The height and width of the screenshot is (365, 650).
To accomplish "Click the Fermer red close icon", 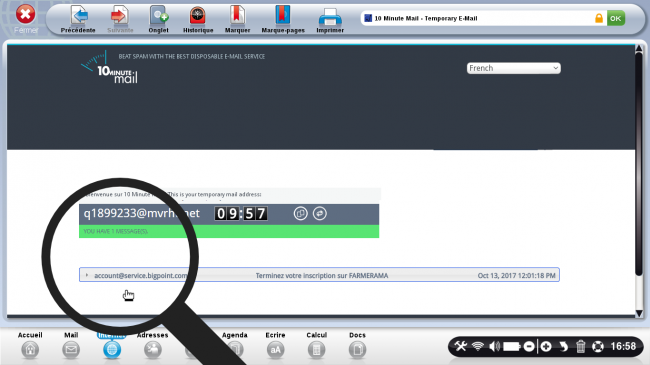I will pyautogui.click(x=26, y=14).
